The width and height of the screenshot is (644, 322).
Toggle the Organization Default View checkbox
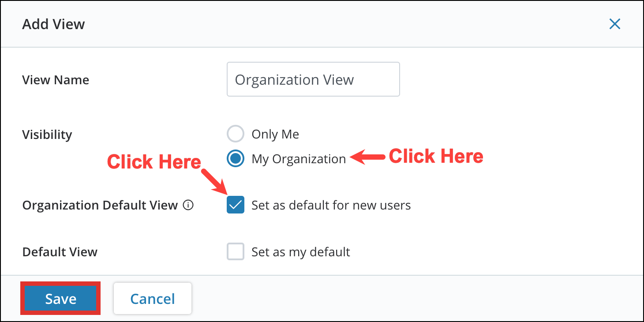(235, 205)
